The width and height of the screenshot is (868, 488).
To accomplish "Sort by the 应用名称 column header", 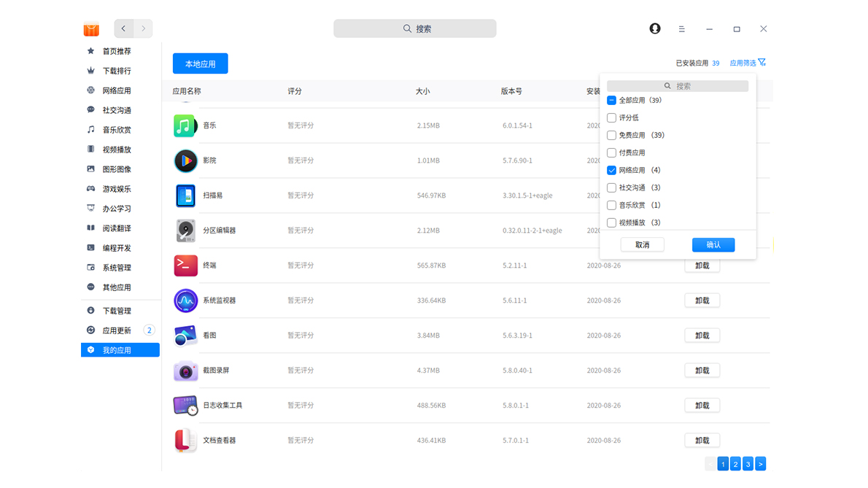I will 187,91.
